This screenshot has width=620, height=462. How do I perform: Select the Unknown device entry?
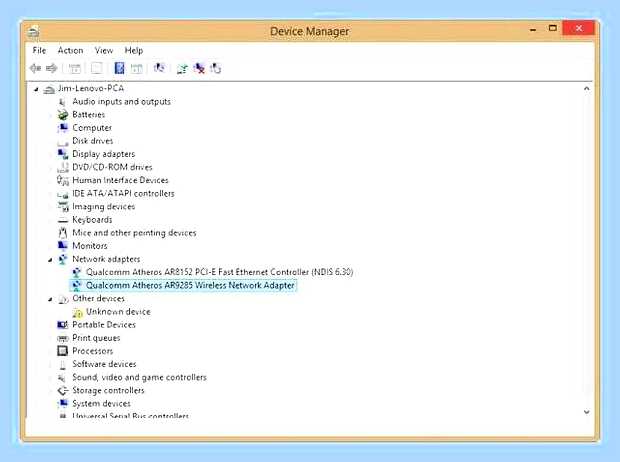click(118, 312)
